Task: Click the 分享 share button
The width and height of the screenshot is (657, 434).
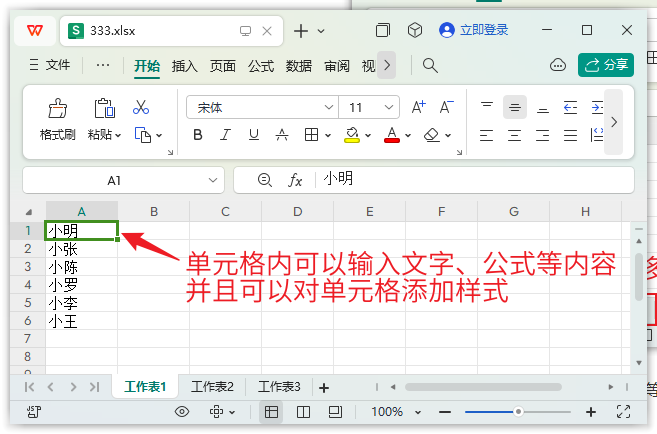Action: (606, 65)
